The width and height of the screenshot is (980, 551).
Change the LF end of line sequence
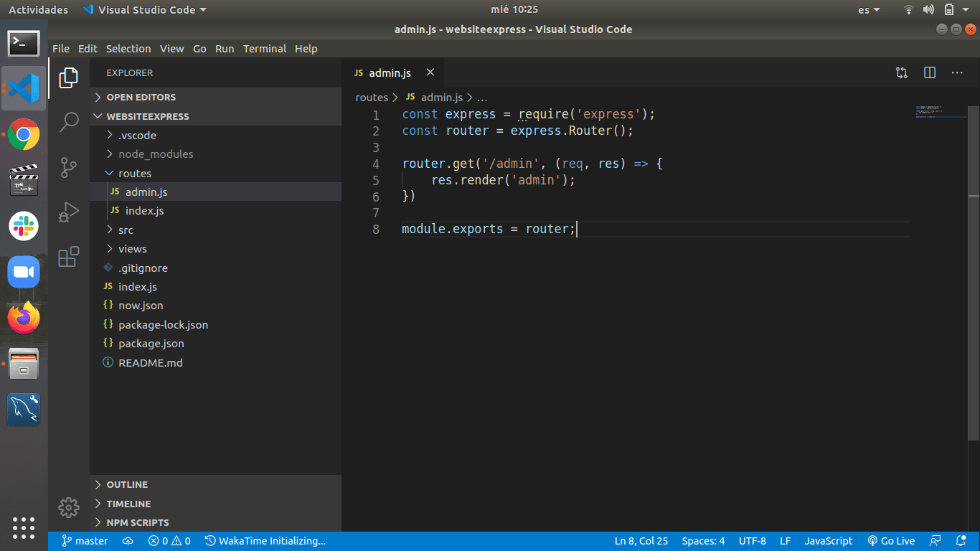coord(786,541)
